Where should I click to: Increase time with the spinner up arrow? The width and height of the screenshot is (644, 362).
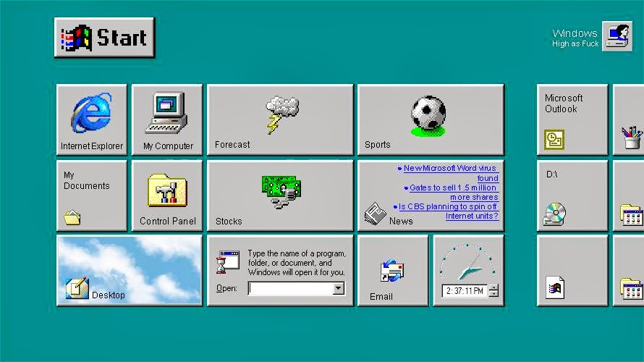tap(493, 287)
